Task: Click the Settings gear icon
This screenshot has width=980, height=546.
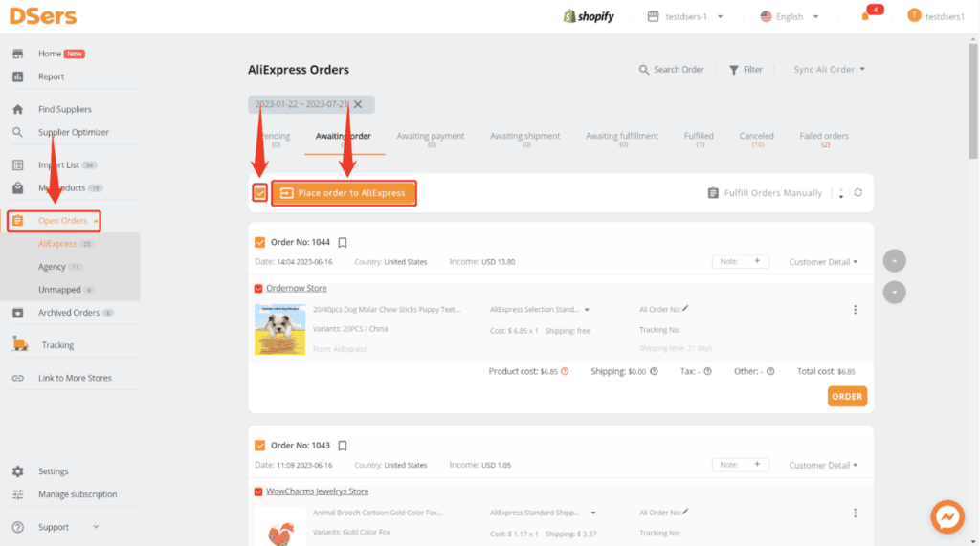Action: [17, 471]
